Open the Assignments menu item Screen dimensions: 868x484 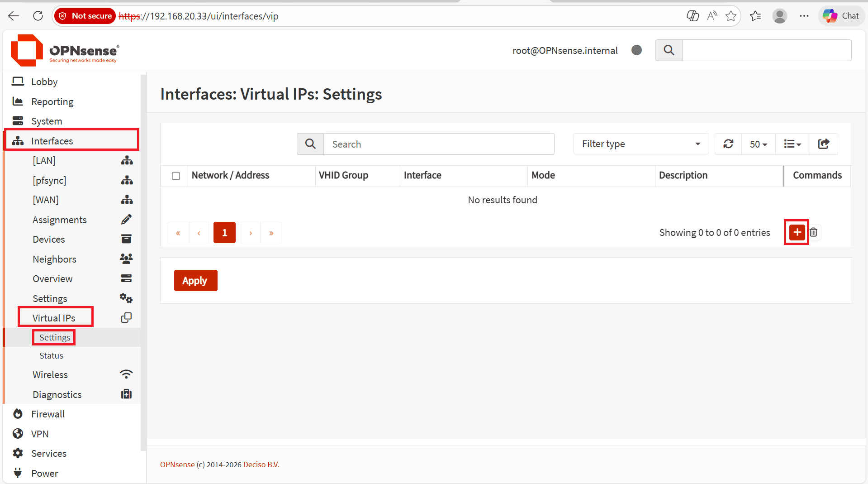pyautogui.click(x=60, y=220)
